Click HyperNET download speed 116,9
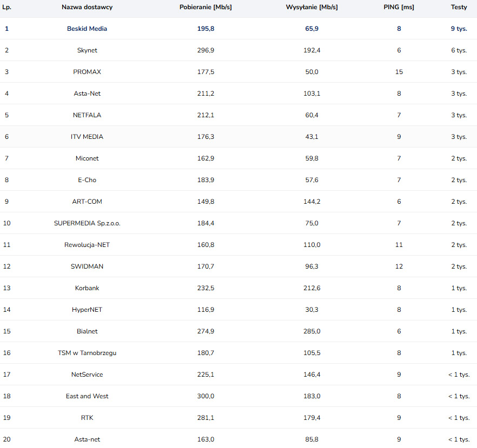477x448 pixels. coord(206,310)
